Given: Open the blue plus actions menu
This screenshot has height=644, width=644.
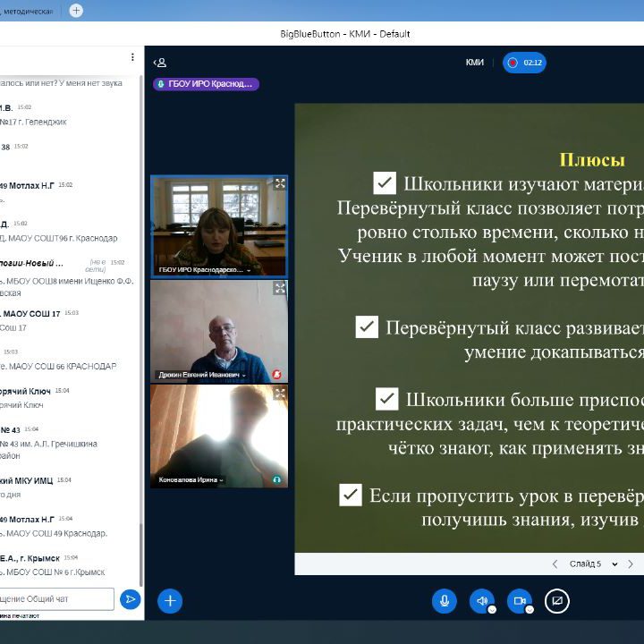Looking at the screenshot, I should 170,601.
